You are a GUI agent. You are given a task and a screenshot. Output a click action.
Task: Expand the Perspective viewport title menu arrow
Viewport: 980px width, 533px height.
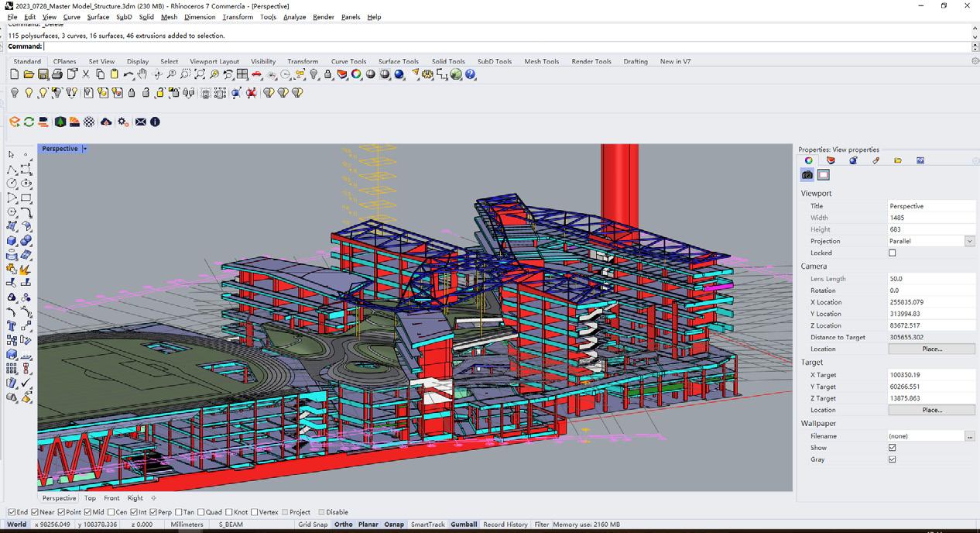coord(85,149)
